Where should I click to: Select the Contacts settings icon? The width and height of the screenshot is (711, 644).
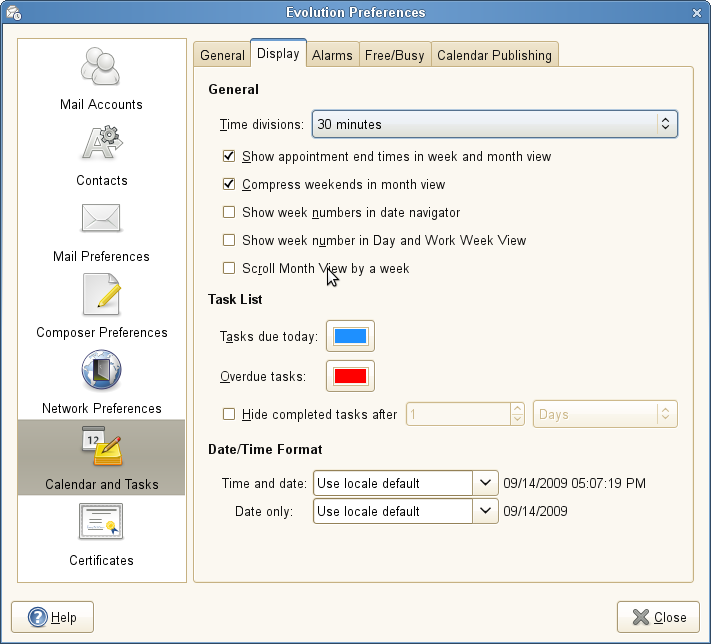coord(102,142)
